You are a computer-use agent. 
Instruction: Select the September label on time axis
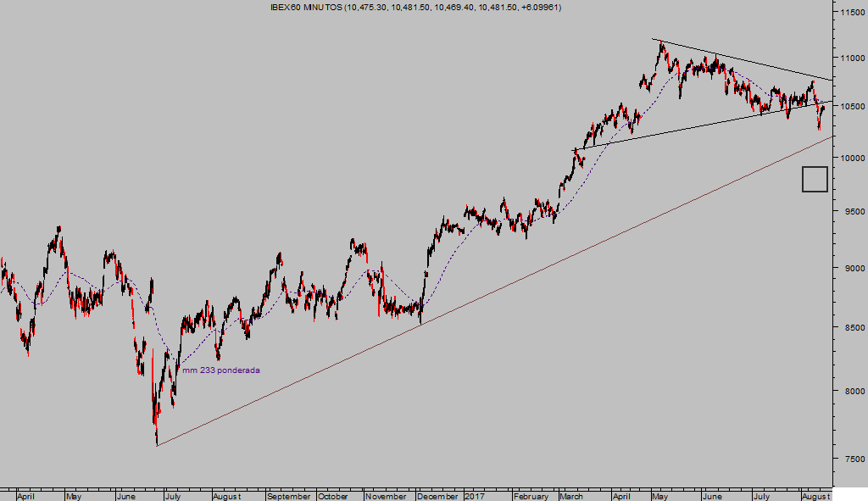tap(288, 496)
